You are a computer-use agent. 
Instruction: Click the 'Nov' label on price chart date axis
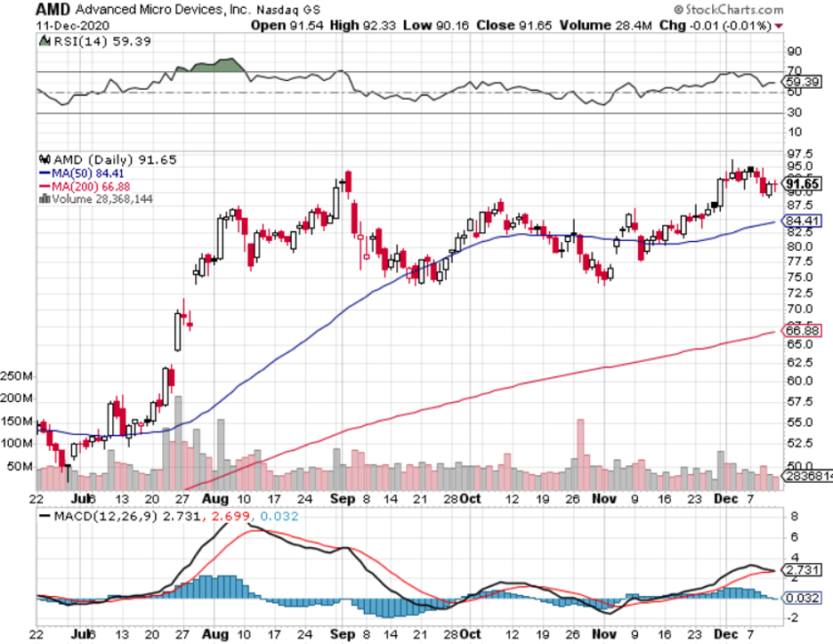point(604,499)
